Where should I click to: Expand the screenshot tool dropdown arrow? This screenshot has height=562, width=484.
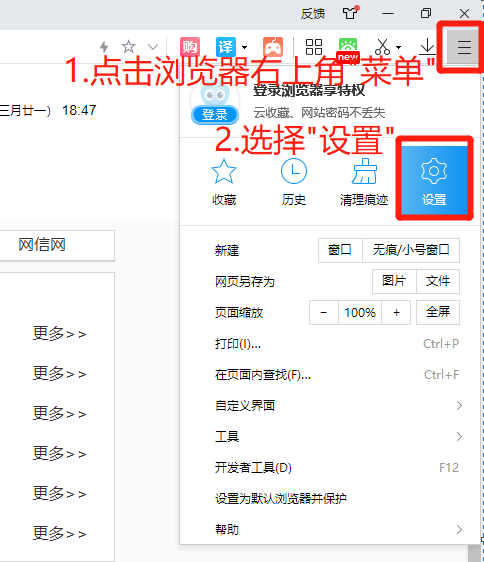point(398,47)
